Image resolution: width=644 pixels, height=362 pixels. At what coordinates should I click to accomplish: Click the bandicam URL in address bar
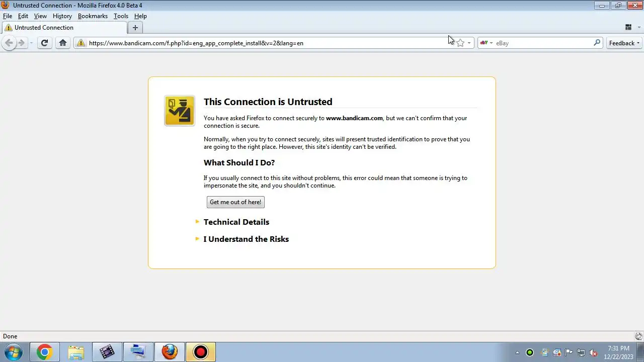tap(196, 43)
